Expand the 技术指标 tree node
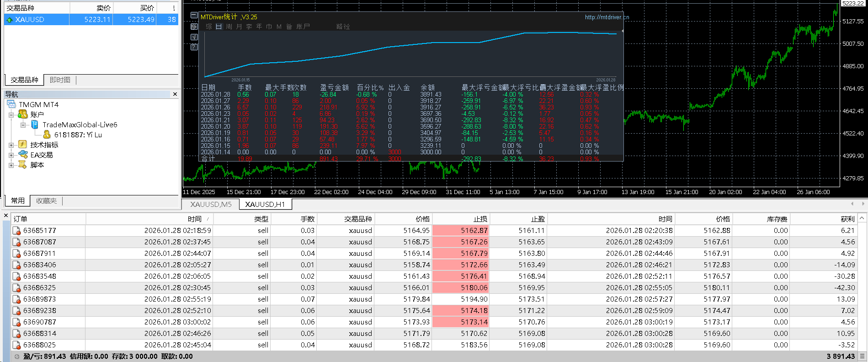The image size is (868, 362). point(11,145)
